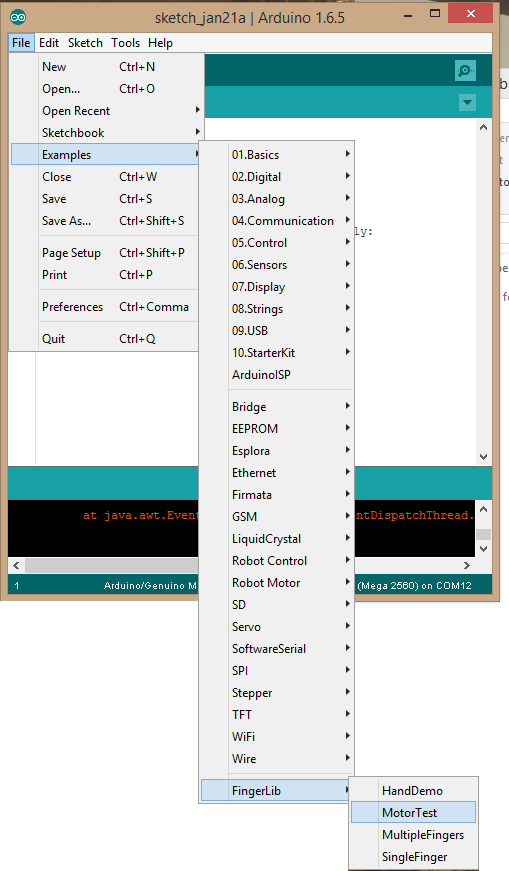
Task: Click editor scrollbar up arrow
Action: (483, 127)
